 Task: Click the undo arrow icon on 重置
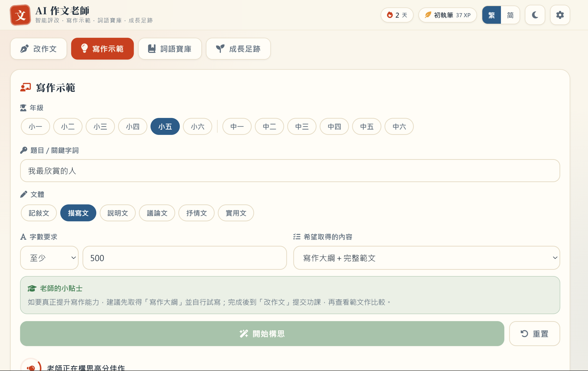(524, 334)
